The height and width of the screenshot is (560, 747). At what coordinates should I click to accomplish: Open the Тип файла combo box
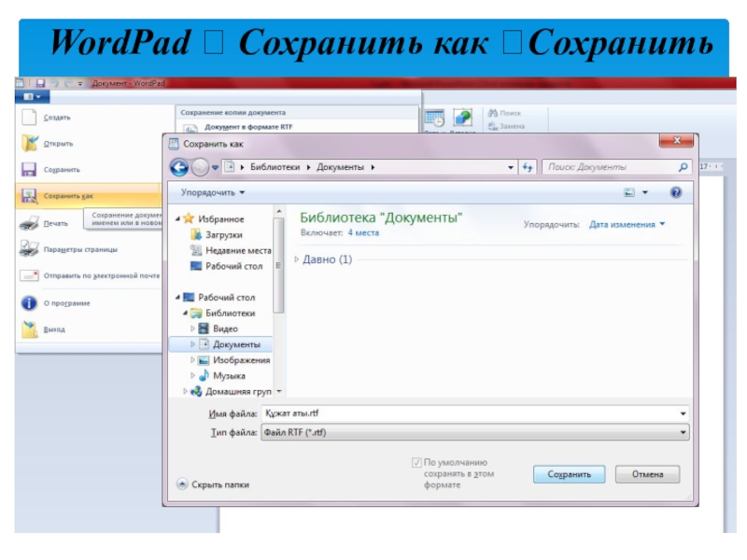[x=475, y=432]
